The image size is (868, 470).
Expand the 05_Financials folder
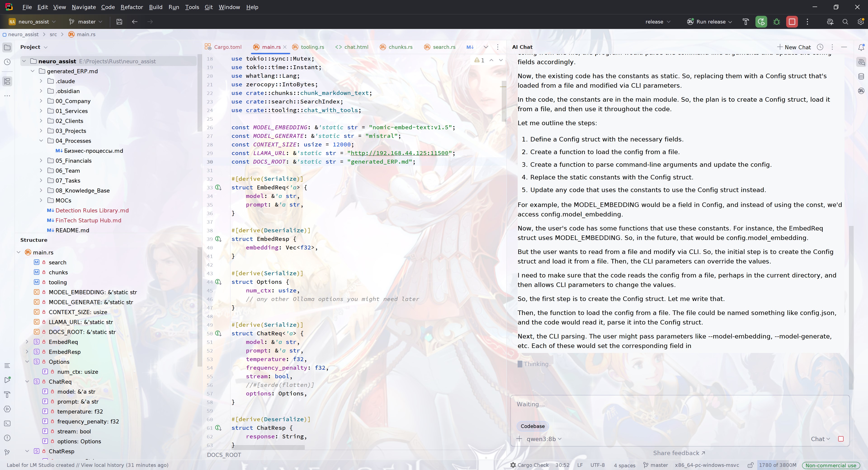(x=41, y=161)
